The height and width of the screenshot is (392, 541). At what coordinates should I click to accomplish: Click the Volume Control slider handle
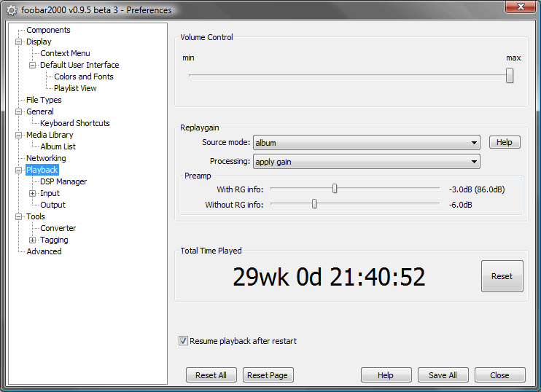click(510, 75)
